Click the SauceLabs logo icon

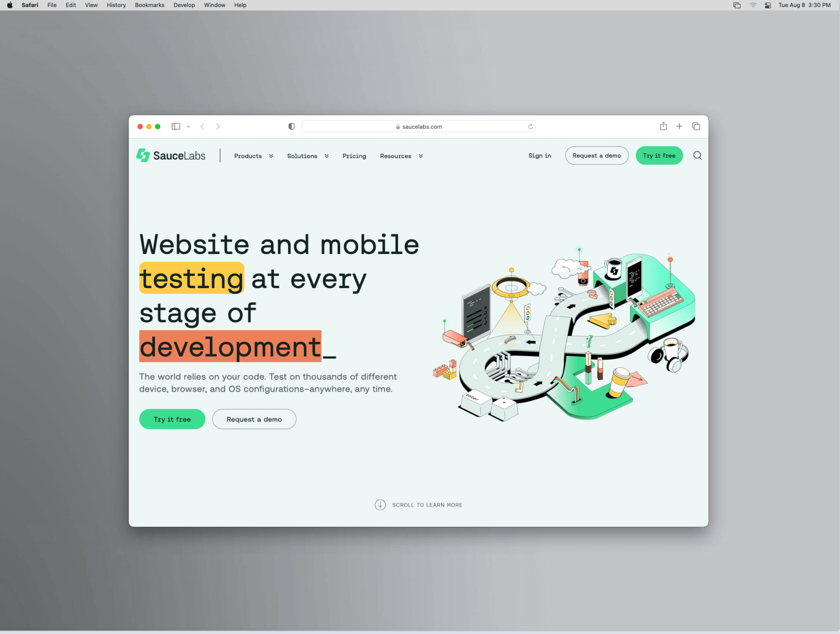pyautogui.click(x=142, y=156)
